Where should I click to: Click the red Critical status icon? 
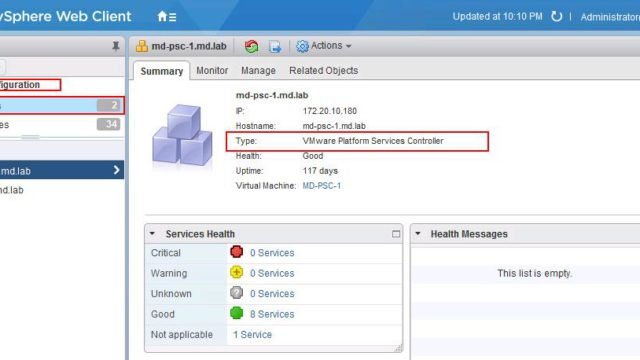click(x=236, y=252)
